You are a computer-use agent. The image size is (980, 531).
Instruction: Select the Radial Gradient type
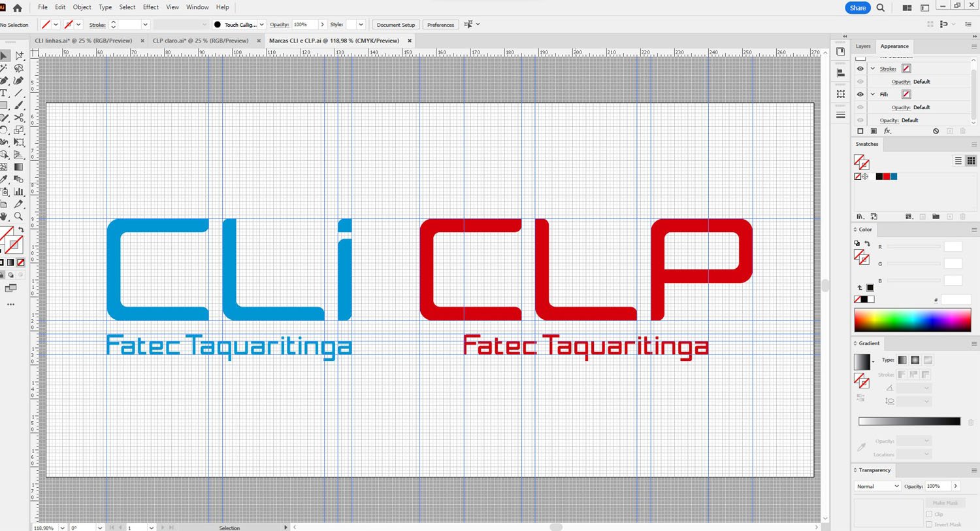click(x=915, y=360)
